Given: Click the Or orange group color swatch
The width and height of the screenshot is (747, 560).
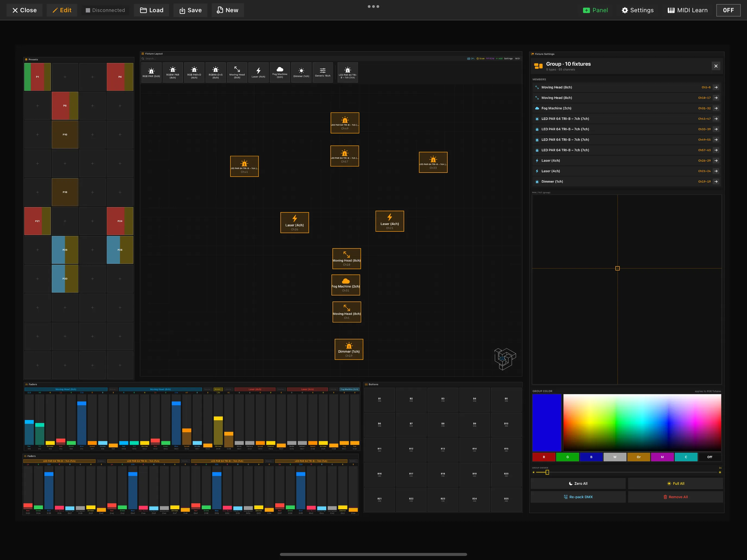Looking at the screenshot, I should 639,457.
